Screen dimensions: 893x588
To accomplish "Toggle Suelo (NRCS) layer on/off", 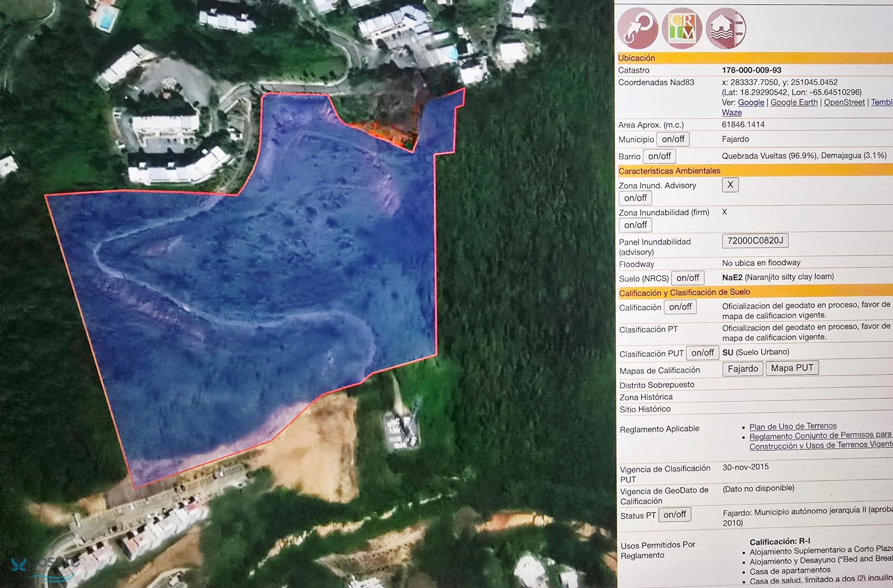I will 687,278.
